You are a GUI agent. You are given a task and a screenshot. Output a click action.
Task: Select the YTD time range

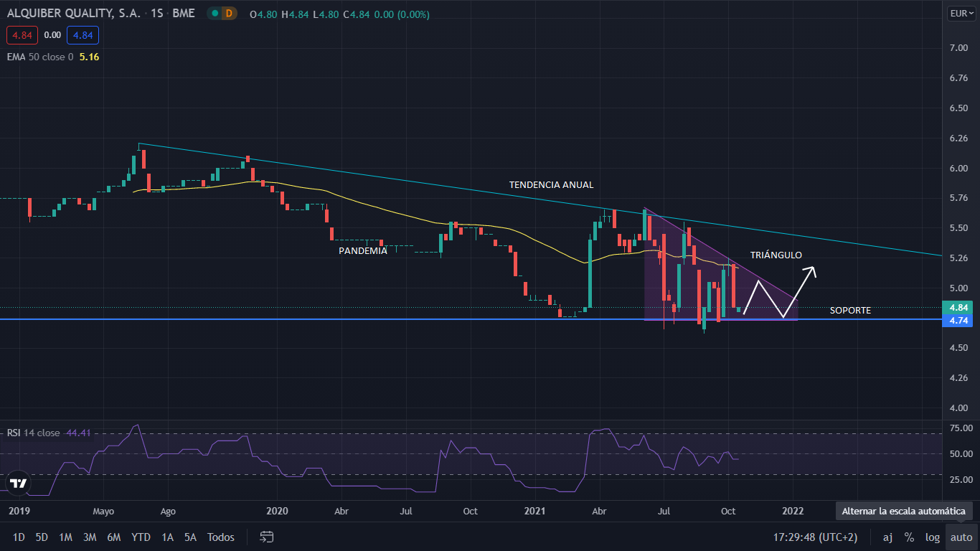pos(141,537)
